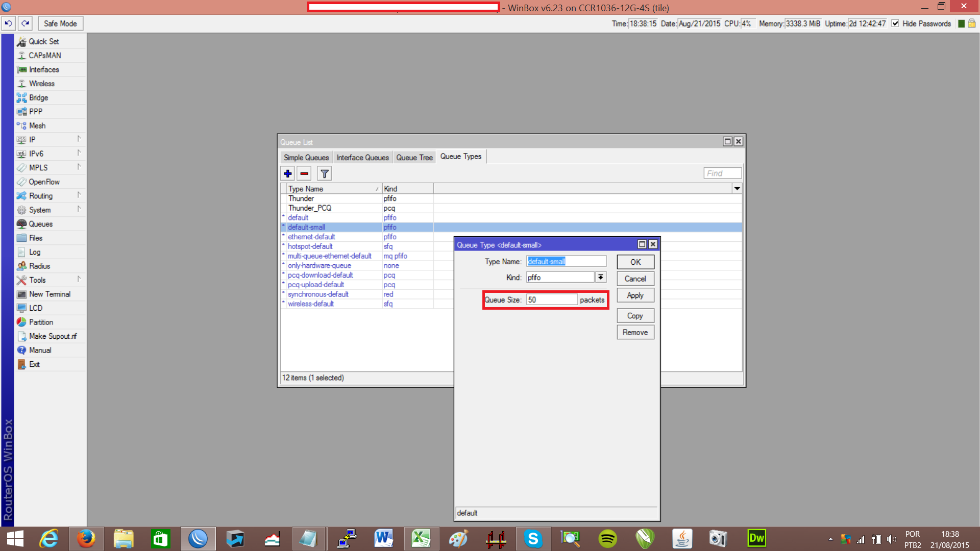The image size is (980, 551).
Task: Click the blue plus add queue type button
Action: coord(287,174)
